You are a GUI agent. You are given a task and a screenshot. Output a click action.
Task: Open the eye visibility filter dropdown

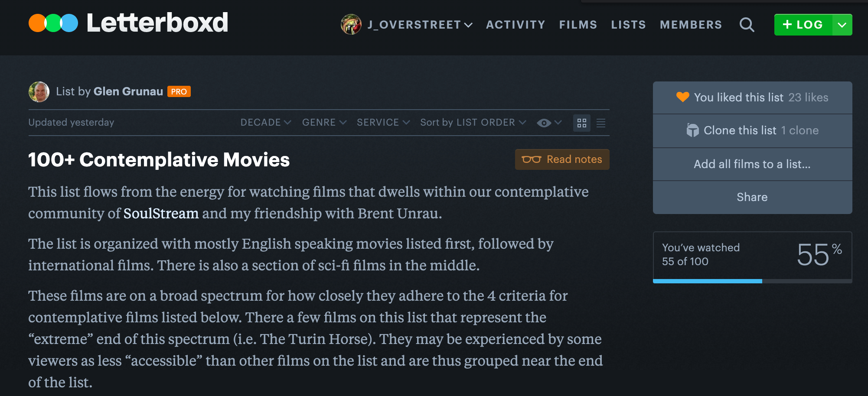coord(549,123)
